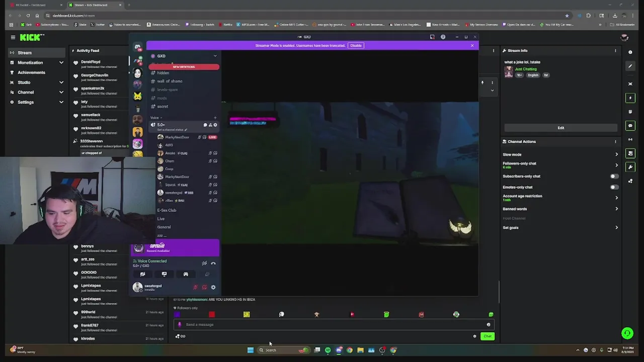Open Discord help question mark icon
The height and width of the screenshot is (362, 644).
[443, 37]
